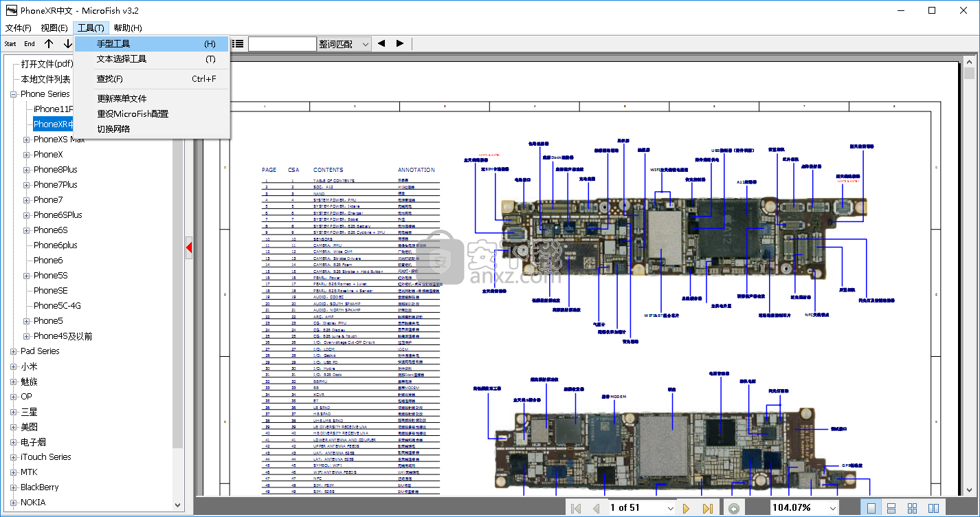Close the open 工具(T) menu

(91, 28)
